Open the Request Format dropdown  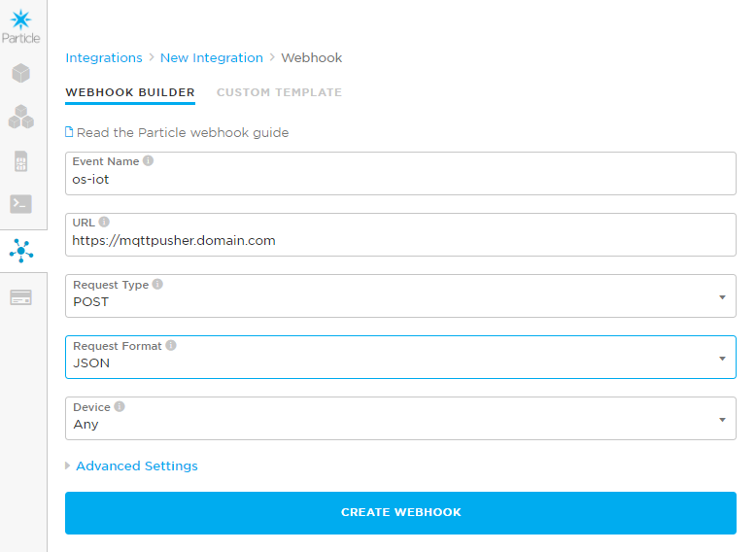click(x=400, y=358)
